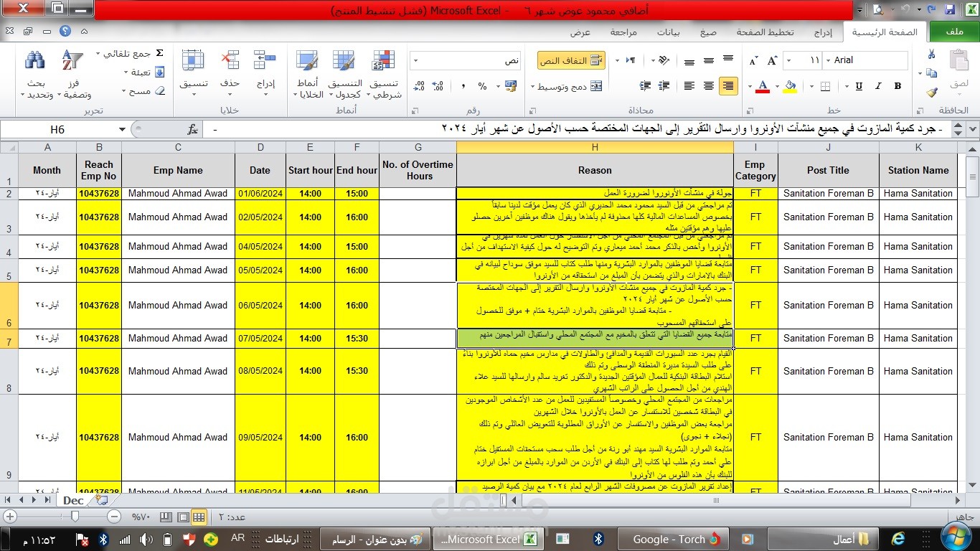This screenshot has height=551, width=980.
Task: Click AutoSum (جمع تلقائي)
Action: 131,54
